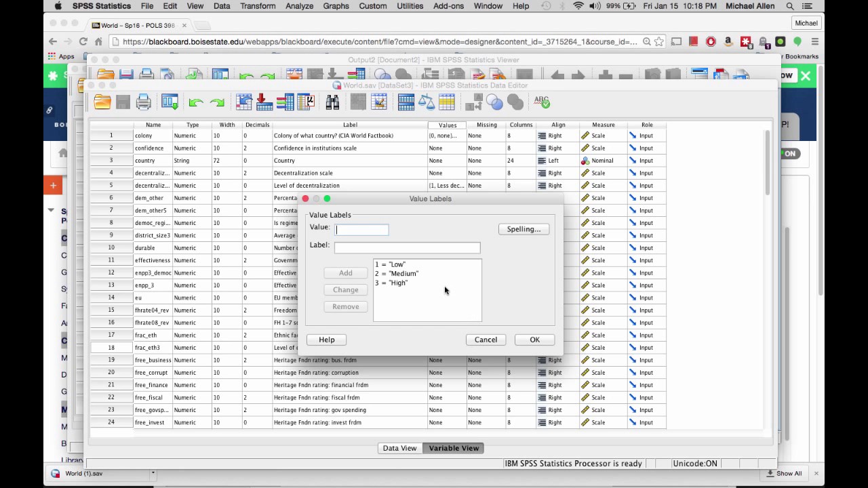Click the Redo green arrow icon
Image resolution: width=868 pixels, height=488 pixels.
tap(217, 102)
